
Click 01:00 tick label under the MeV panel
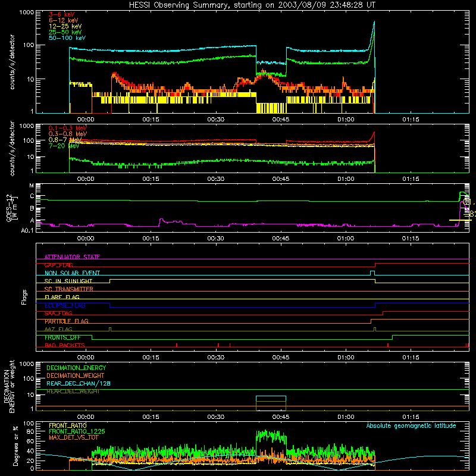point(346,179)
